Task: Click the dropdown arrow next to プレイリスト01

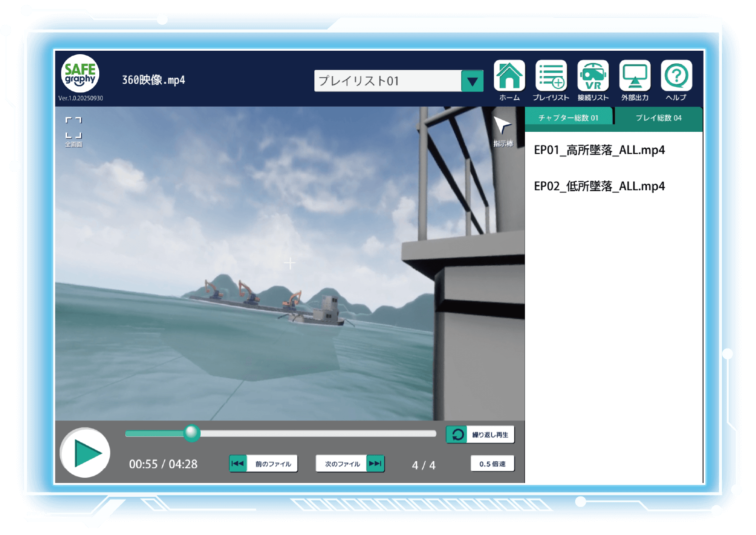Action: point(473,81)
